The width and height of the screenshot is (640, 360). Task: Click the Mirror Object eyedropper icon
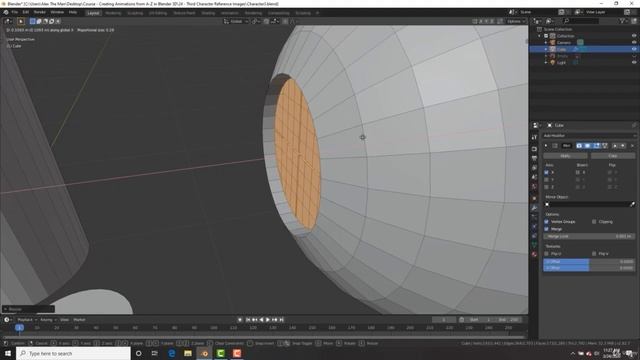(x=633, y=204)
